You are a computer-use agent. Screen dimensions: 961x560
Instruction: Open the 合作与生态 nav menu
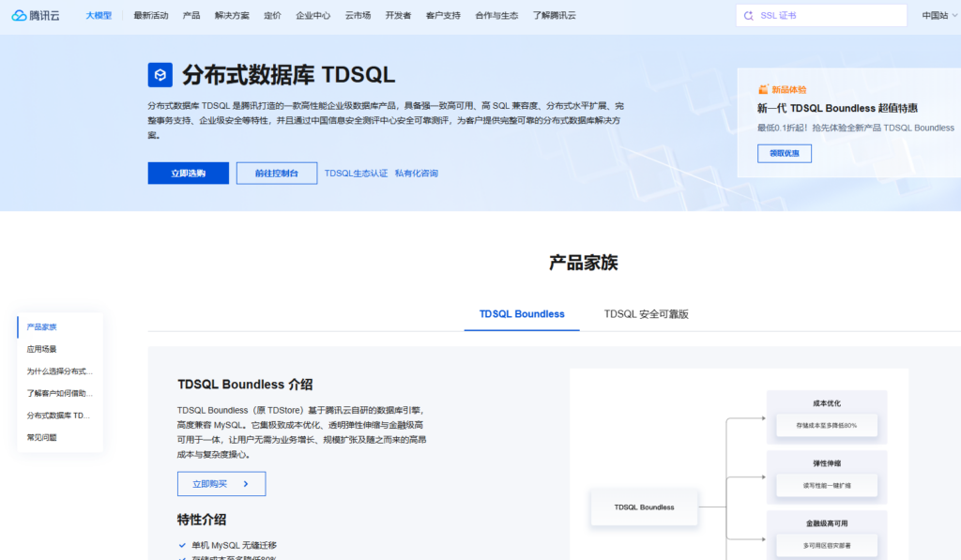point(496,15)
